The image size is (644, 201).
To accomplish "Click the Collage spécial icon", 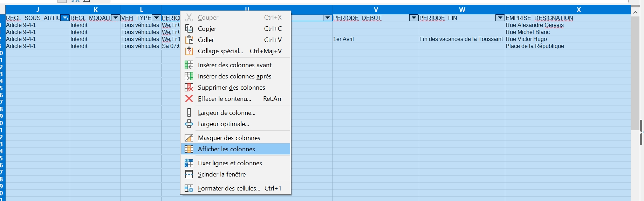I will pyautogui.click(x=189, y=51).
